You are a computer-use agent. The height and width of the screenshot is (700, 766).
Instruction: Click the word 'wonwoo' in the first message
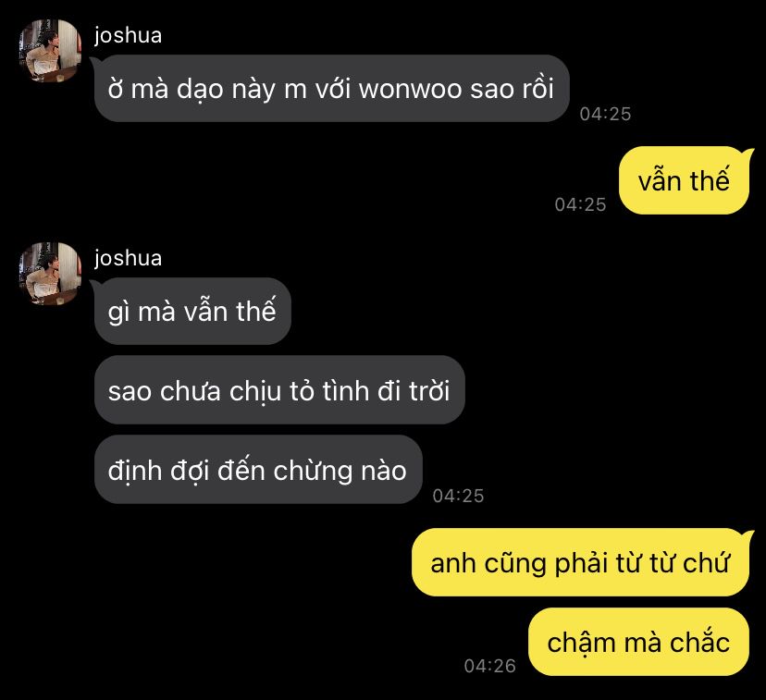pos(411,90)
